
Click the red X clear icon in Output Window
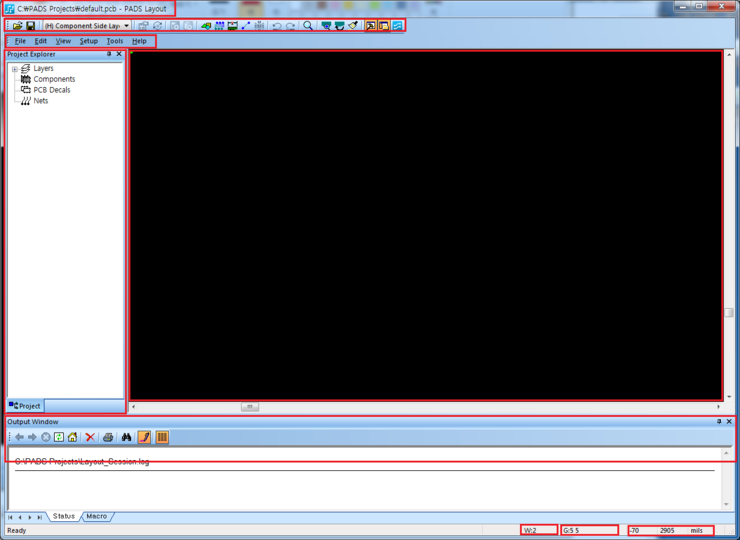(90, 437)
